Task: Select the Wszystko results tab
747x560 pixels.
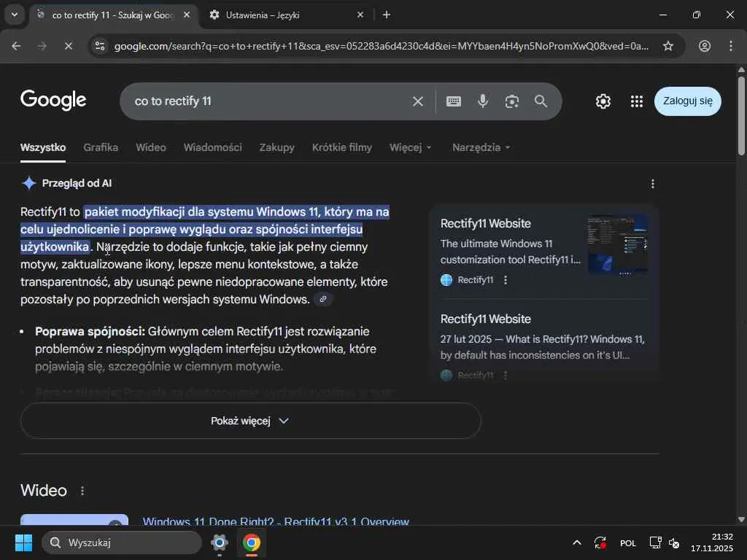Action: tap(43, 147)
